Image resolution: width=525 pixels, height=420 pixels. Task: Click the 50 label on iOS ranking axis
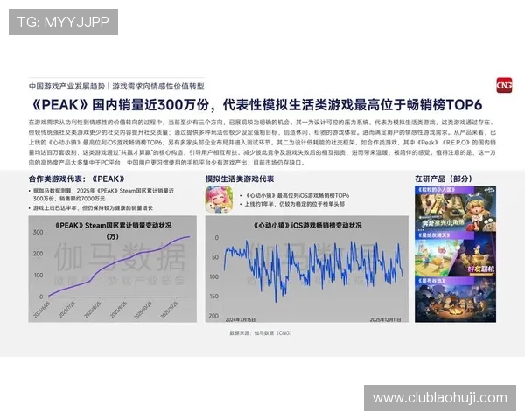point(215,257)
